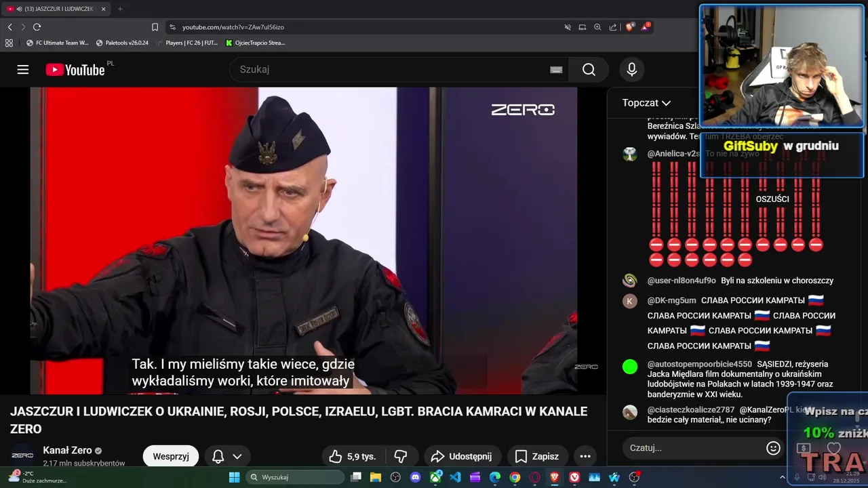The image size is (868, 488).
Task: Open the @user-nl8on4uf9o chat author
Action: tap(682, 281)
